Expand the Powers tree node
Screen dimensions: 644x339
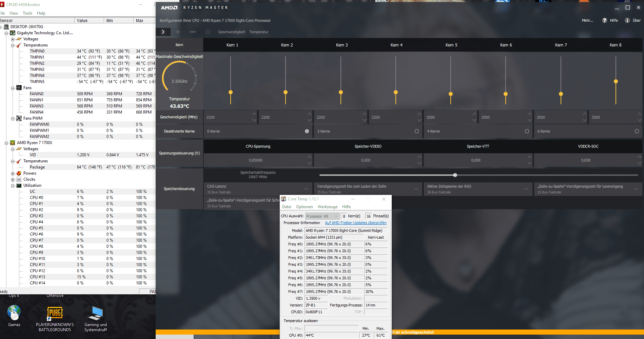click(x=13, y=174)
